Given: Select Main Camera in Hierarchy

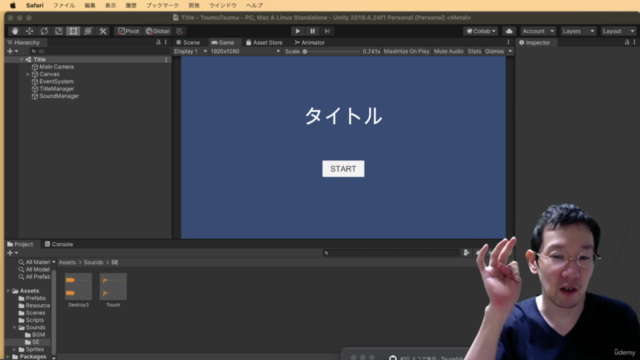Looking at the screenshot, I should point(56,67).
